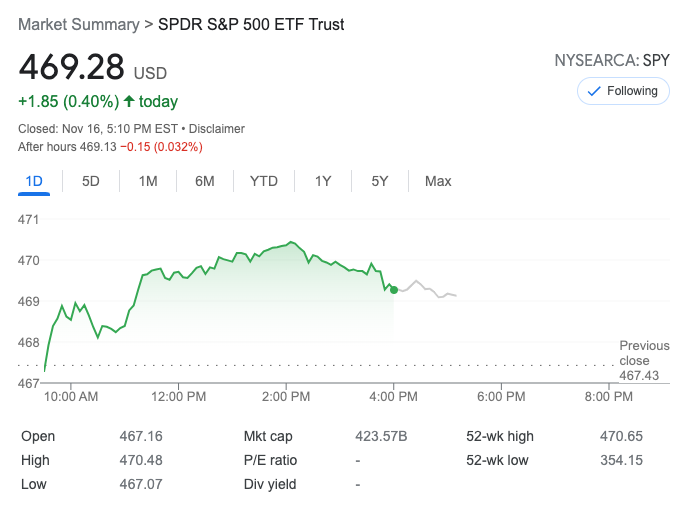Show the YTD chart
The height and width of the screenshot is (506, 691).
pos(264,181)
